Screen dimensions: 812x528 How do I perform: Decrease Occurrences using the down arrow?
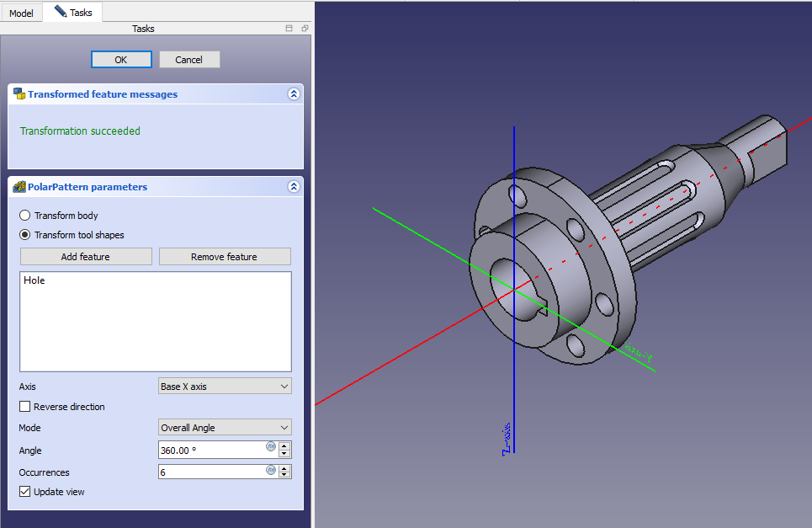pyautogui.click(x=284, y=477)
